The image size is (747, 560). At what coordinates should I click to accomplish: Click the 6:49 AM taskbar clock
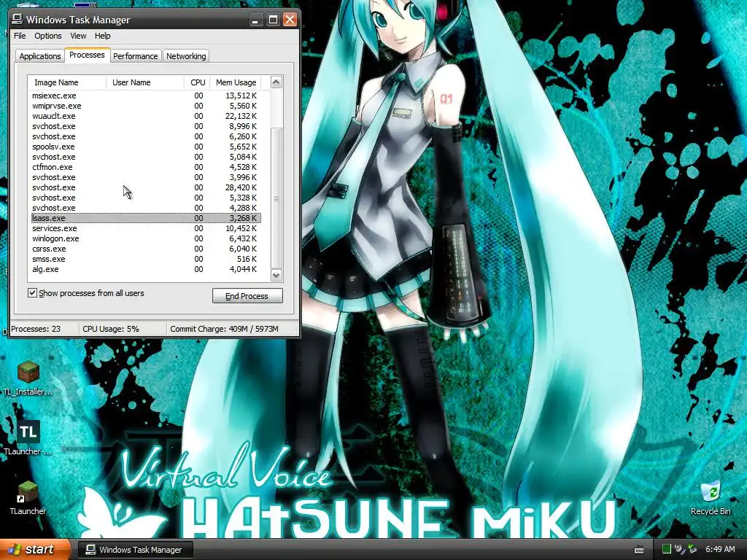[x=720, y=550]
